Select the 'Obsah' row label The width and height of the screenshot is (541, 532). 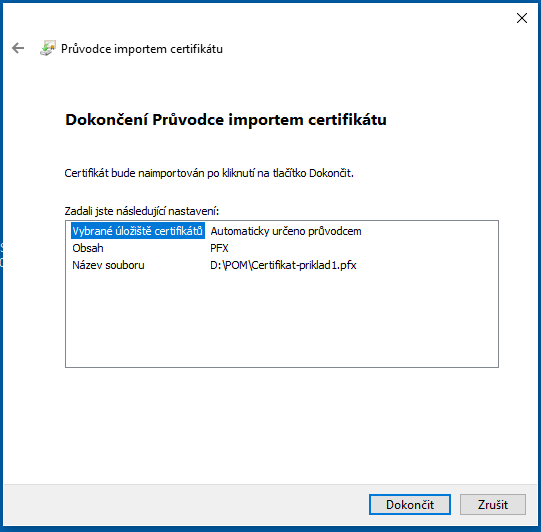tap(88, 248)
